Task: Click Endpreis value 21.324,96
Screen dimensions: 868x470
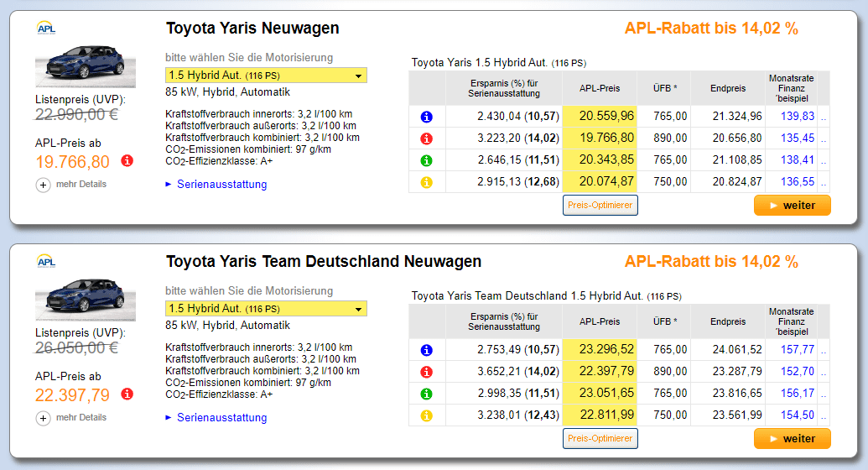Action: click(x=737, y=117)
